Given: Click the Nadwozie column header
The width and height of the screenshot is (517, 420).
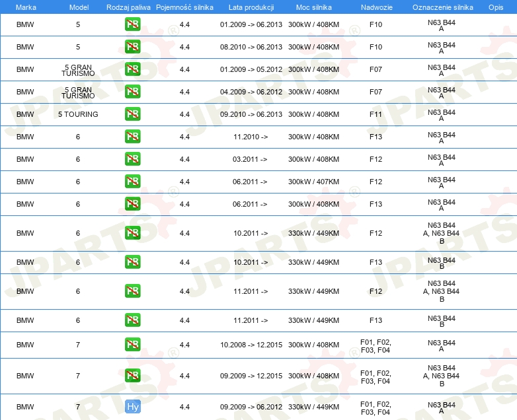Looking at the screenshot, I should tap(377, 7).
